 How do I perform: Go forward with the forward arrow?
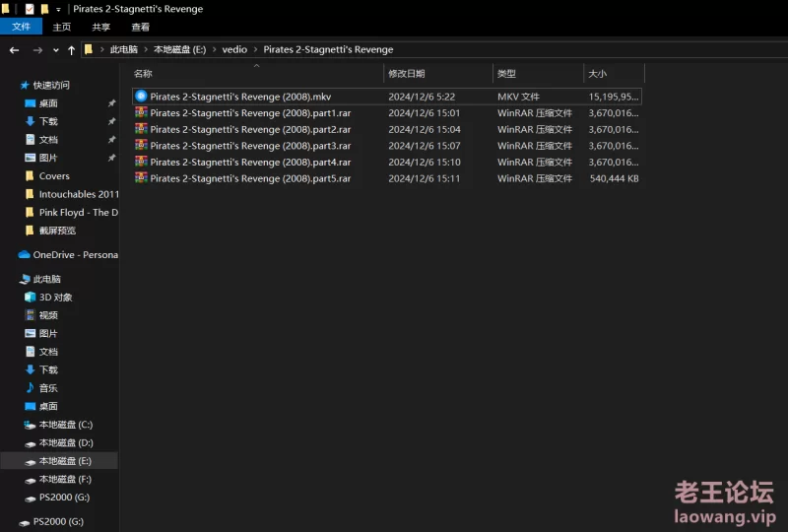tap(37, 50)
